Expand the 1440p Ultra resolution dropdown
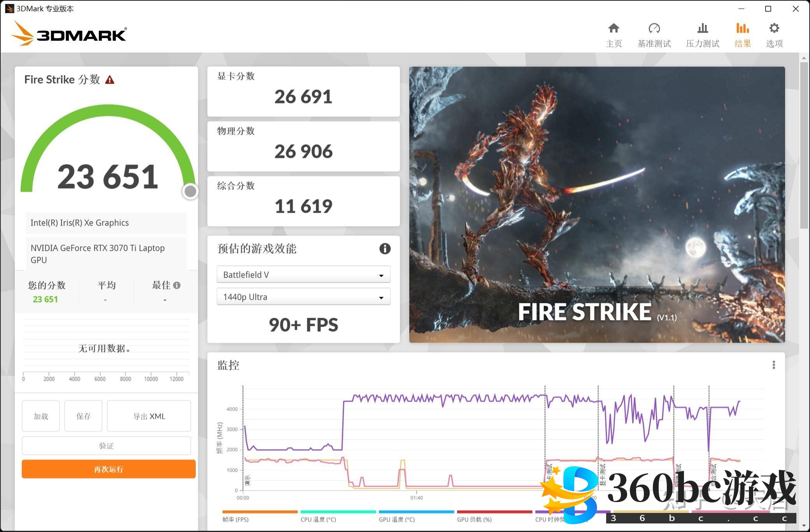The height and width of the screenshot is (532, 810). coord(303,297)
